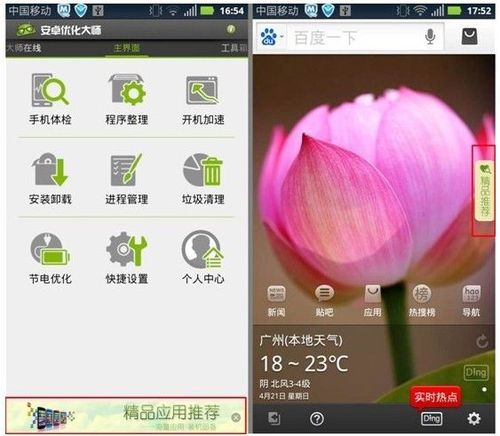Image resolution: width=500 pixels, height=436 pixels.
Task: Switch to the 大师在线 tab
Action: [23, 48]
